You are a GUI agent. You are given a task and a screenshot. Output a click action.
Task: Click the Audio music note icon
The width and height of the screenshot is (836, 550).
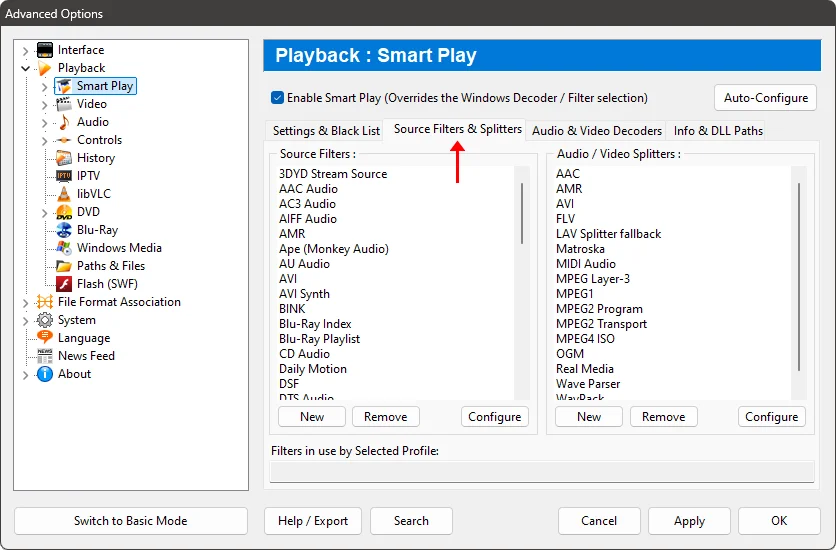coord(64,122)
